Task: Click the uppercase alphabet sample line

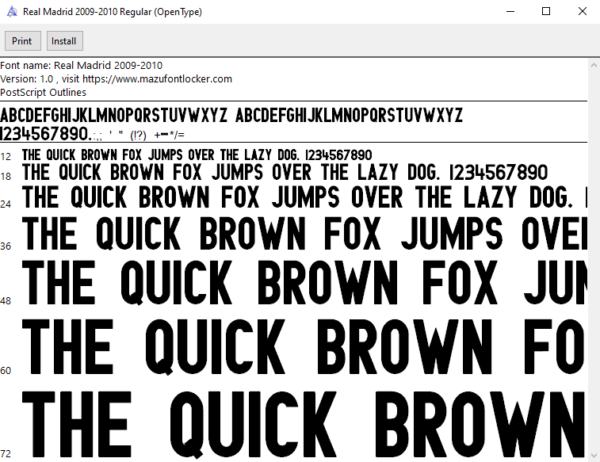Action: 231,115
